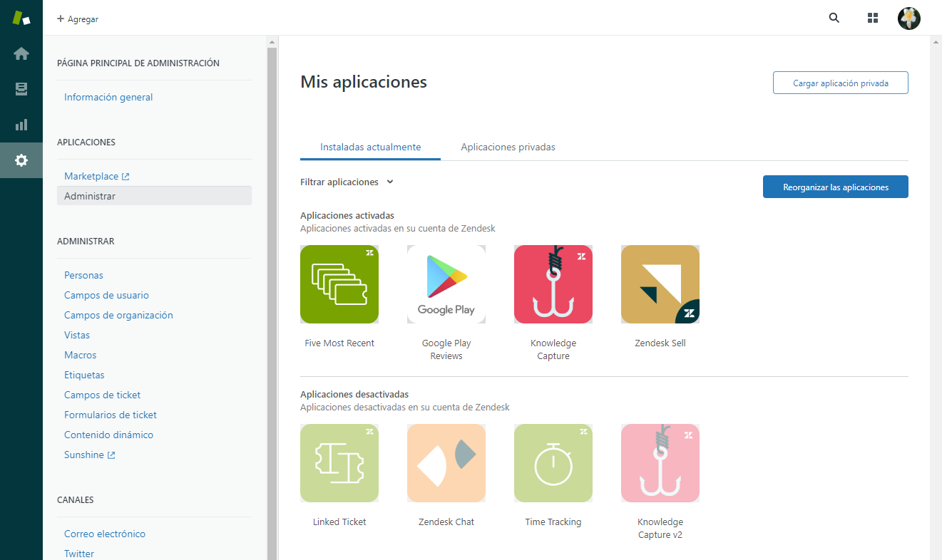Open the Contenido dinámico link
This screenshot has width=942, height=560.
pos(108,435)
